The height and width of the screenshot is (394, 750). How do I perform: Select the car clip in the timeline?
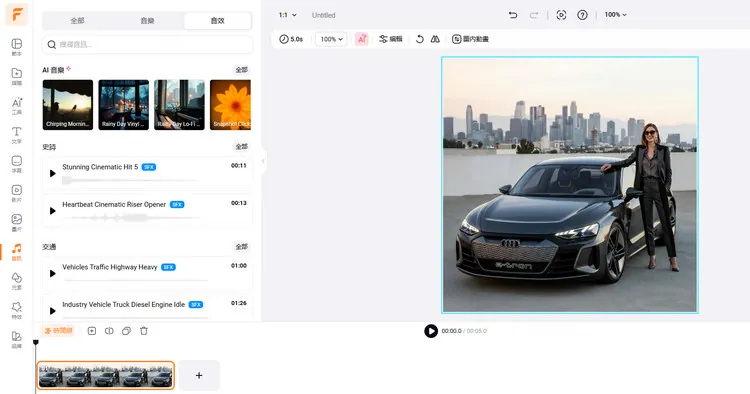(x=106, y=375)
